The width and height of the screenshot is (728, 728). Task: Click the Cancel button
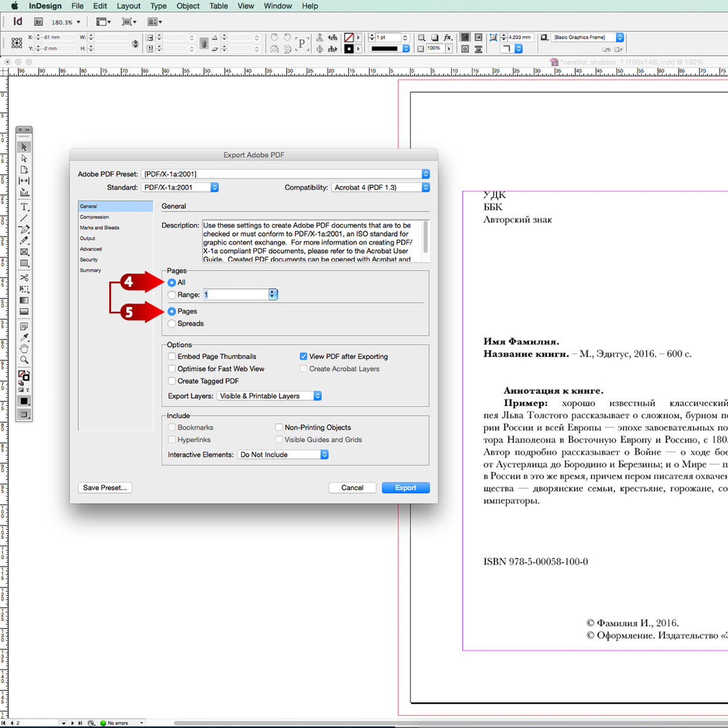[x=352, y=488]
